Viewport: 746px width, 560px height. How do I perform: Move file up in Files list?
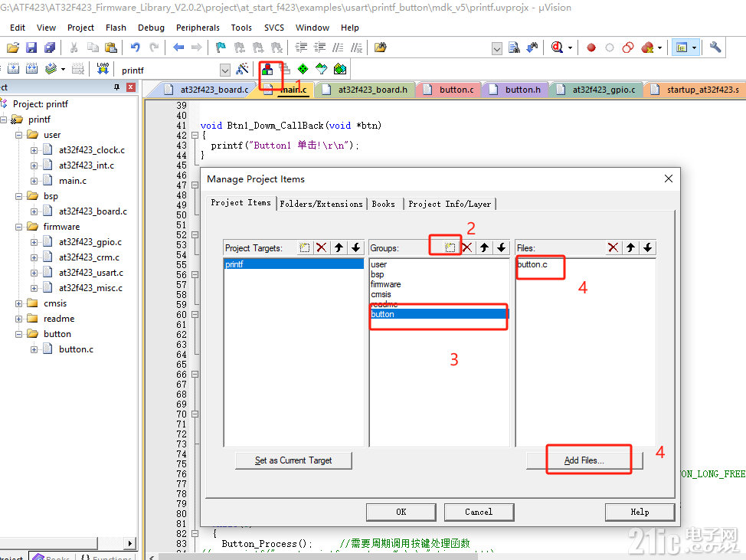630,247
